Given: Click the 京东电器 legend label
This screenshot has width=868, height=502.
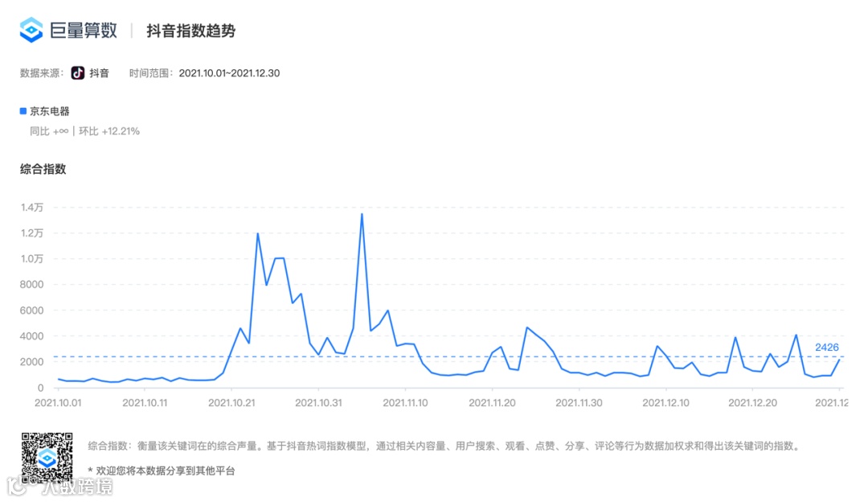Looking at the screenshot, I should point(50,111).
